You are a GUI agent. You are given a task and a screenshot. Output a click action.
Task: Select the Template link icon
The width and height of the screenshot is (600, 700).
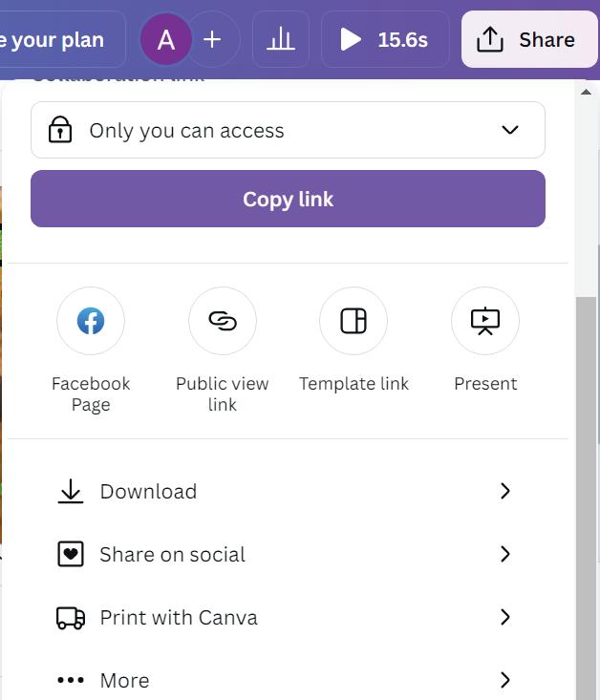point(354,321)
